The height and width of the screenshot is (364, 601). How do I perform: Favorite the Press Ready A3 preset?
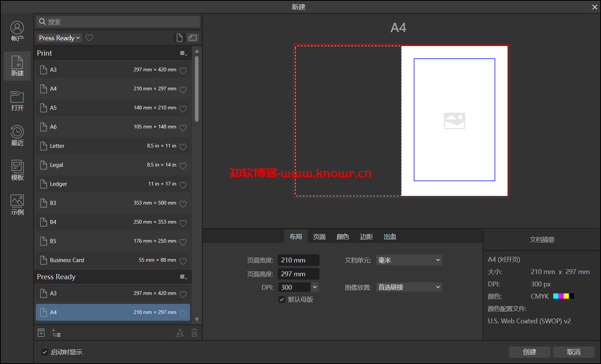coord(183,294)
